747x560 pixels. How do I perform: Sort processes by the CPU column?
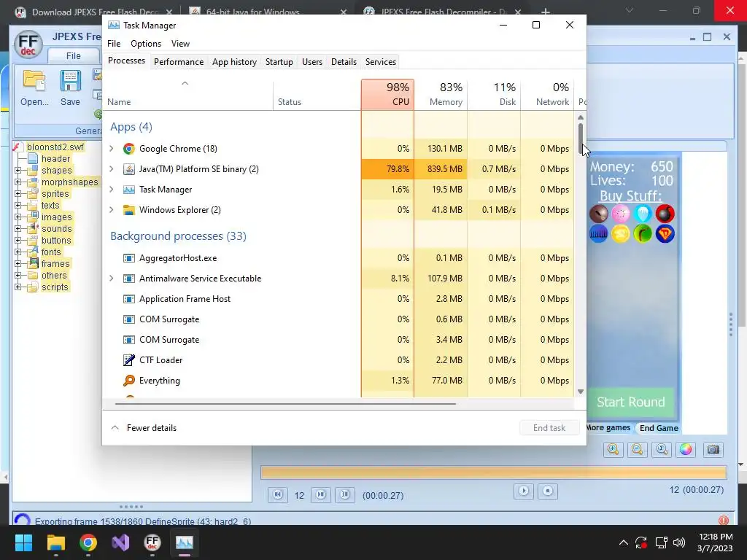tap(388, 95)
